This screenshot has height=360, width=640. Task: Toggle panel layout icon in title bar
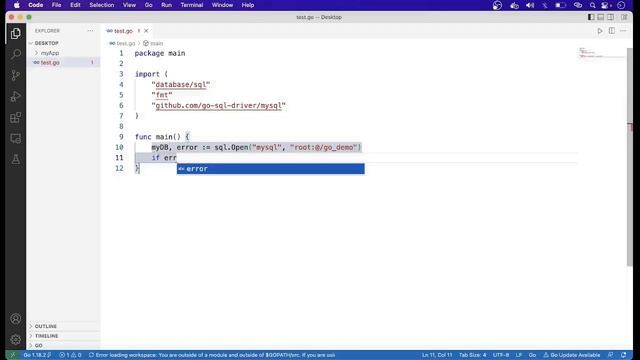pyautogui.click(x=600, y=17)
